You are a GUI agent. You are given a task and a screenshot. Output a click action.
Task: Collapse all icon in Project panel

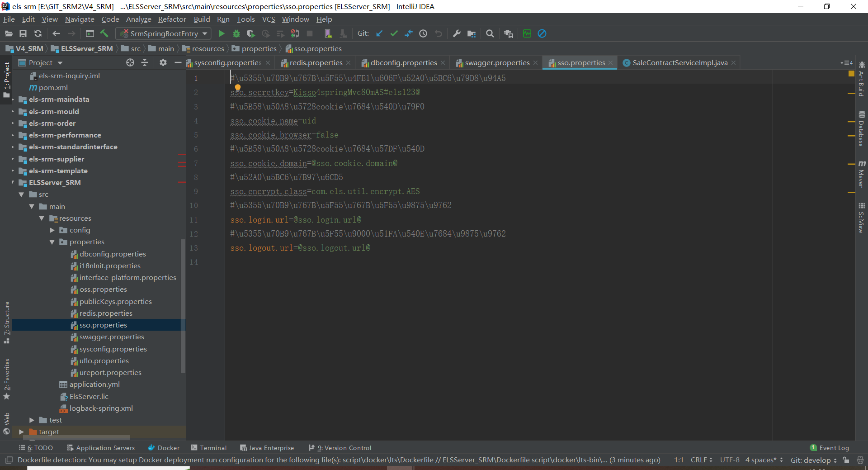[145, 62]
